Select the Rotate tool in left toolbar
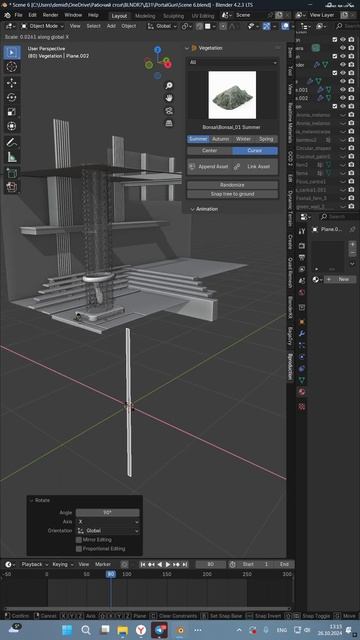The height and width of the screenshot is (640, 360). pyautogui.click(x=12, y=97)
